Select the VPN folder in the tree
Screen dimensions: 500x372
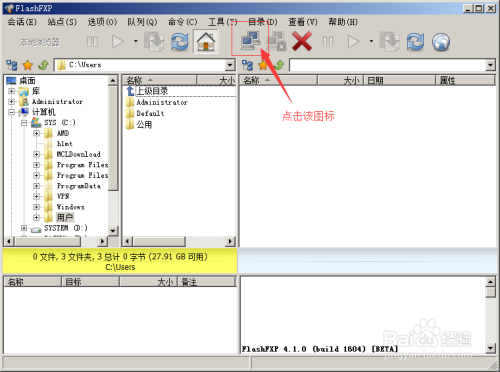(63, 196)
